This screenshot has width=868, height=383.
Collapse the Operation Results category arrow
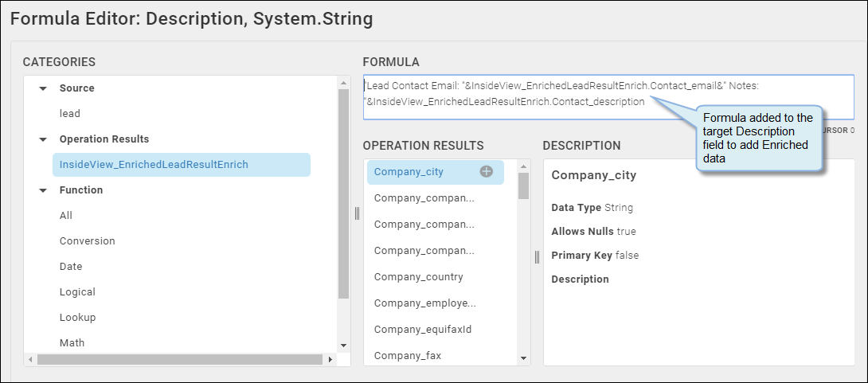click(x=43, y=139)
